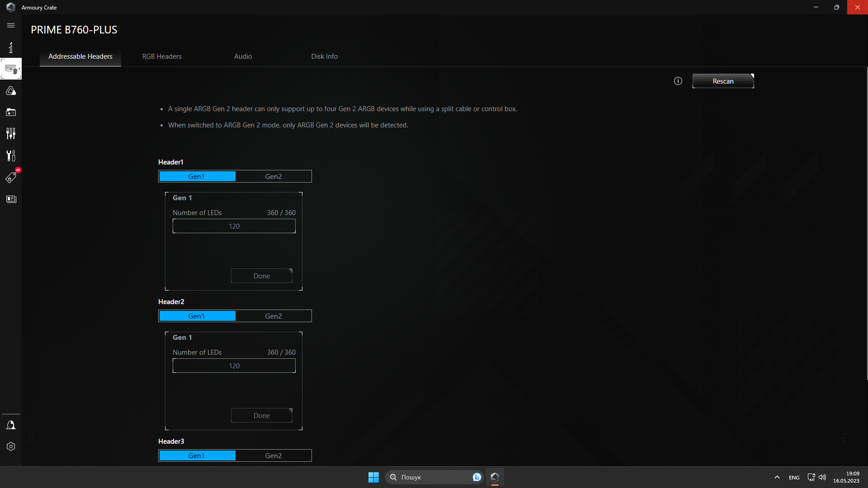This screenshot has height=488, width=868.
Task: View Deals via the tag icon with notification badge
Action: click(11, 177)
